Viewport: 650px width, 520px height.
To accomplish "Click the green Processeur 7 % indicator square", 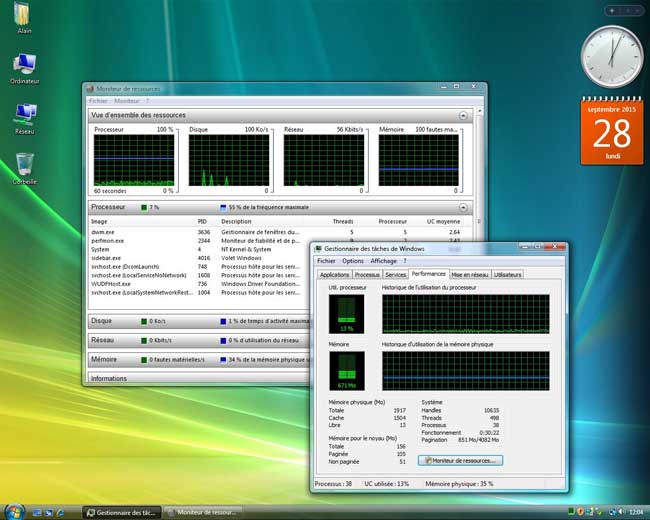I will (144, 207).
